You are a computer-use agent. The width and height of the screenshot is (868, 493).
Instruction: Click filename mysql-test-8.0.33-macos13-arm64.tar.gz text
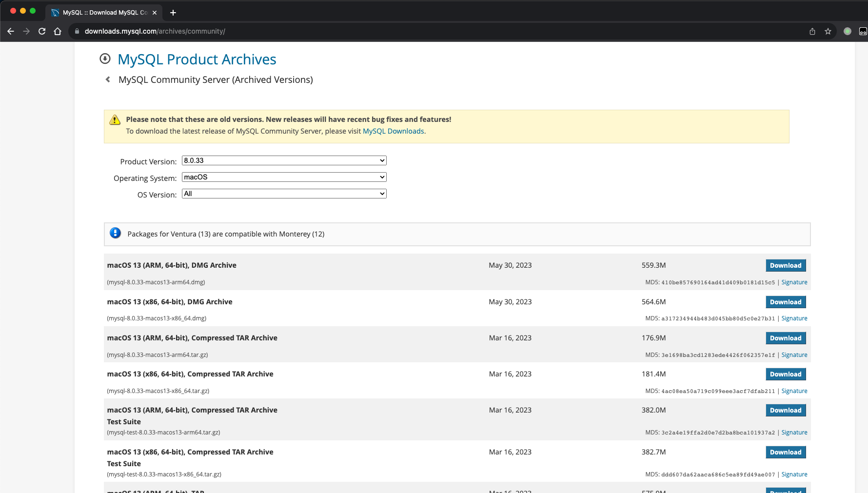(x=164, y=433)
